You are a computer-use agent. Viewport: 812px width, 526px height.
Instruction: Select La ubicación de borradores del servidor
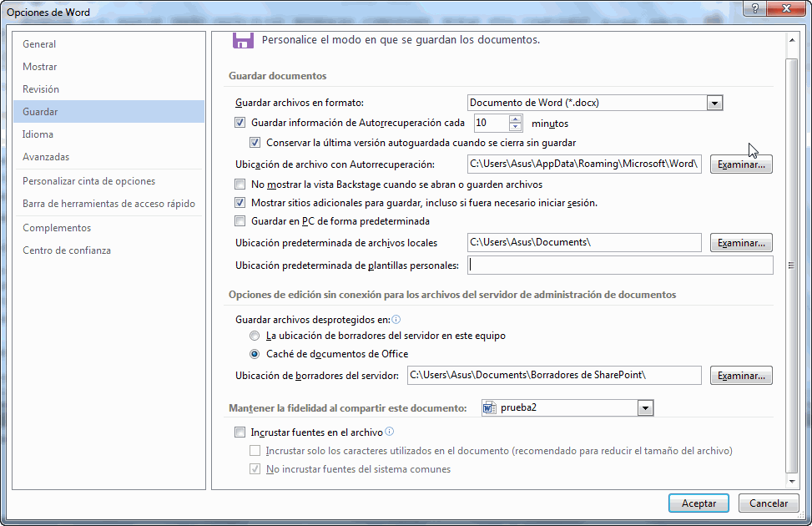click(255, 336)
